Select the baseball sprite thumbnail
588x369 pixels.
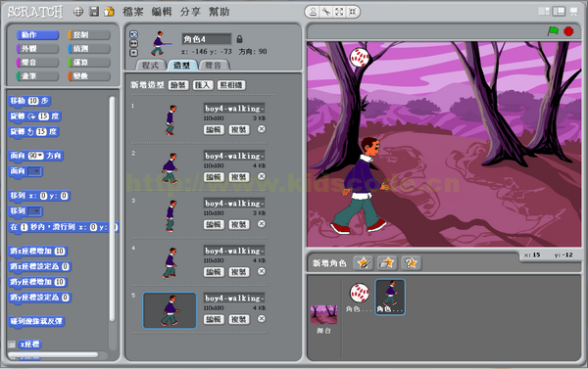360,298
